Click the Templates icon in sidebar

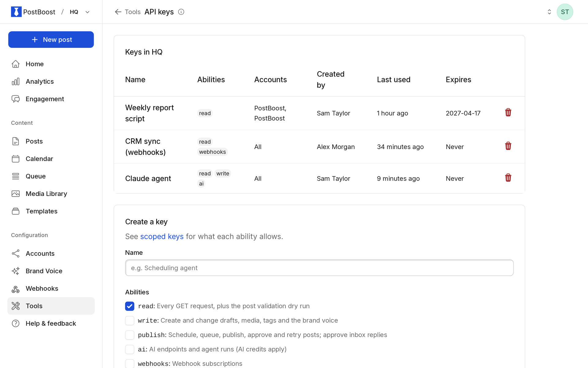coord(16,211)
